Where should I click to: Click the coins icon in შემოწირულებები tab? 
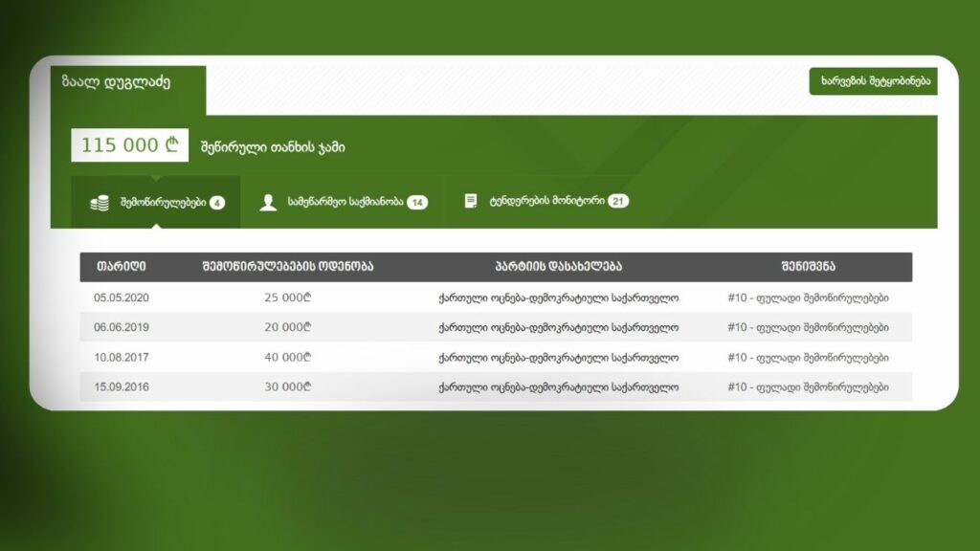(100, 203)
